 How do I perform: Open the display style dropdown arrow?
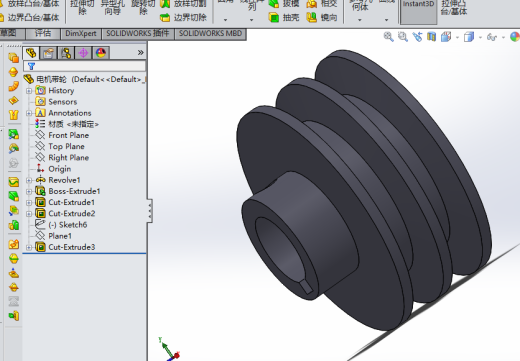tap(480, 37)
